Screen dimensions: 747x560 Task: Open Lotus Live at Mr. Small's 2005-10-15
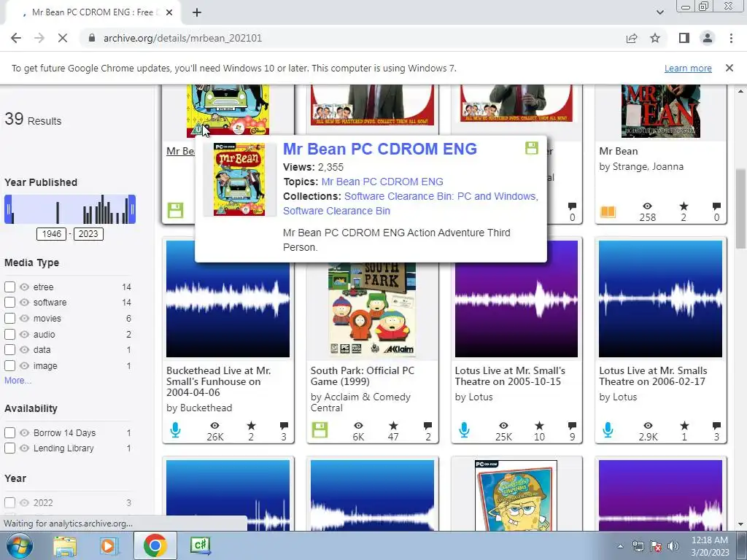pos(510,376)
